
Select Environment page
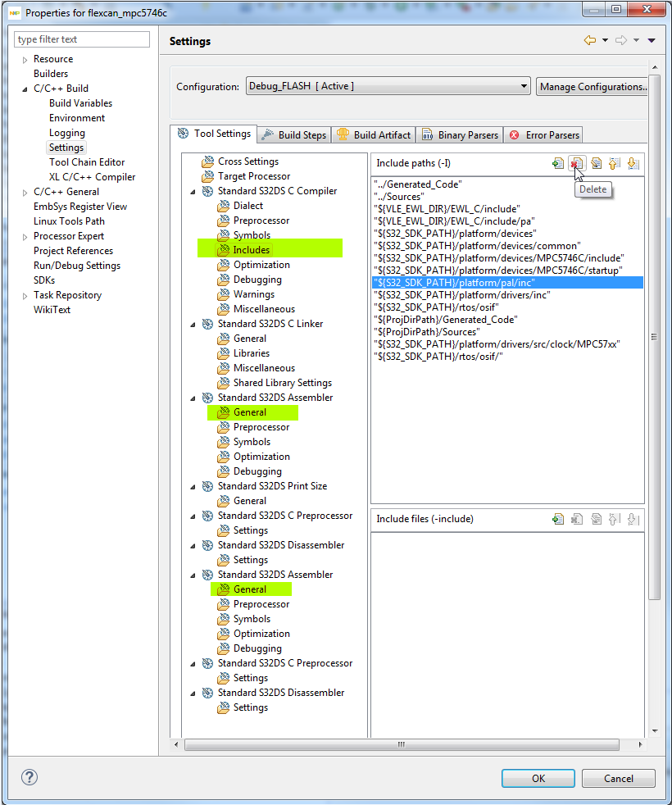(77, 118)
